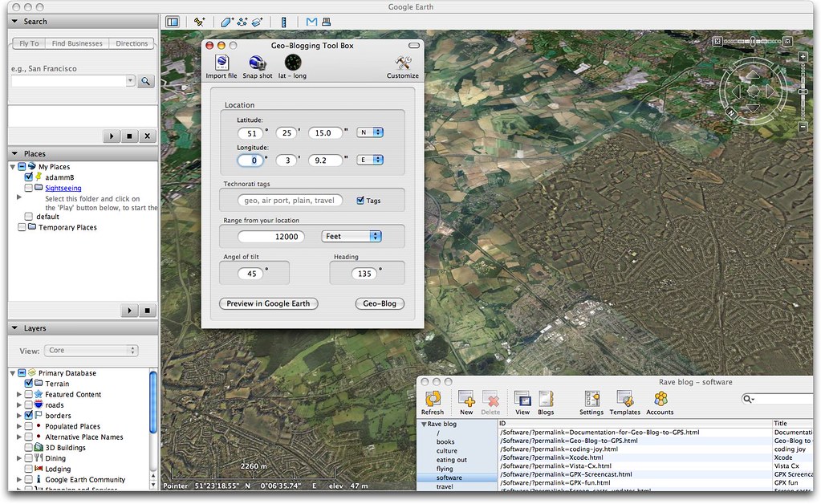Click the Range field showing 12000
The image size is (821, 504).
tap(271, 237)
